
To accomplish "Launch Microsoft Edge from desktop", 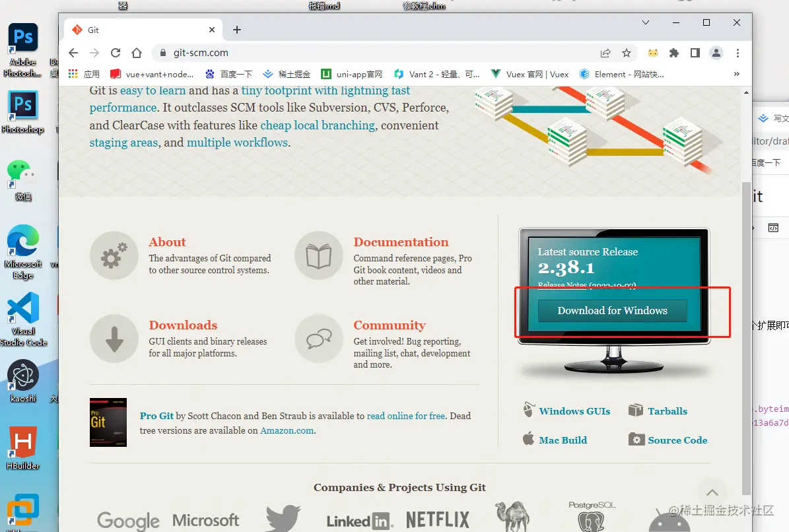I will click(22, 252).
